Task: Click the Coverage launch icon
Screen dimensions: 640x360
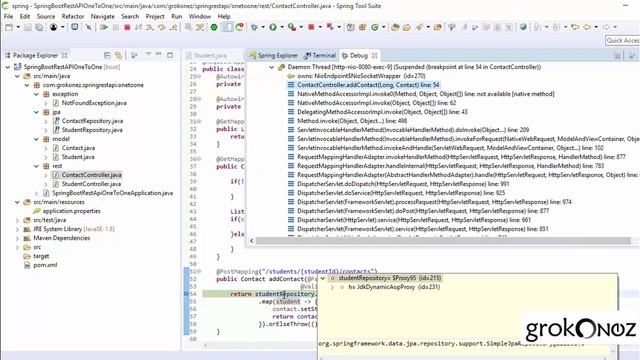Action: click(292, 27)
